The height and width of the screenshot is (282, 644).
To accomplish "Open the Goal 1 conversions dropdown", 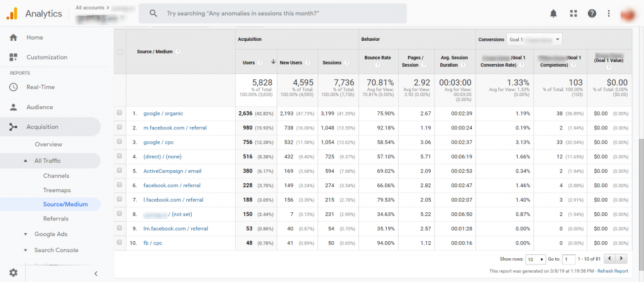I will click(x=534, y=40).
